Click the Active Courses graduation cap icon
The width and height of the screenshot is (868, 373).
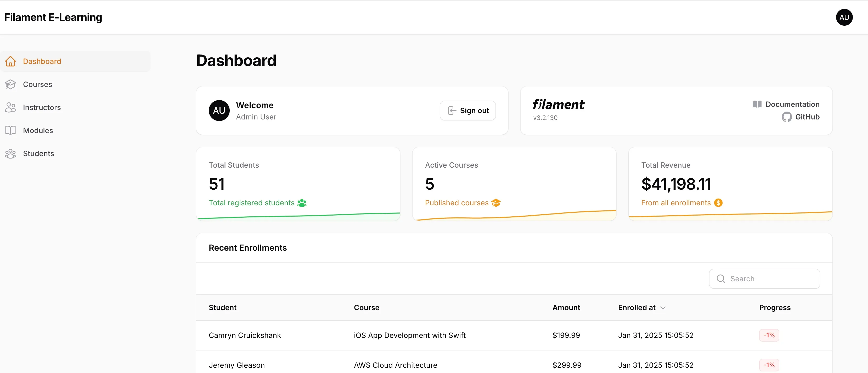click(496, 202)
